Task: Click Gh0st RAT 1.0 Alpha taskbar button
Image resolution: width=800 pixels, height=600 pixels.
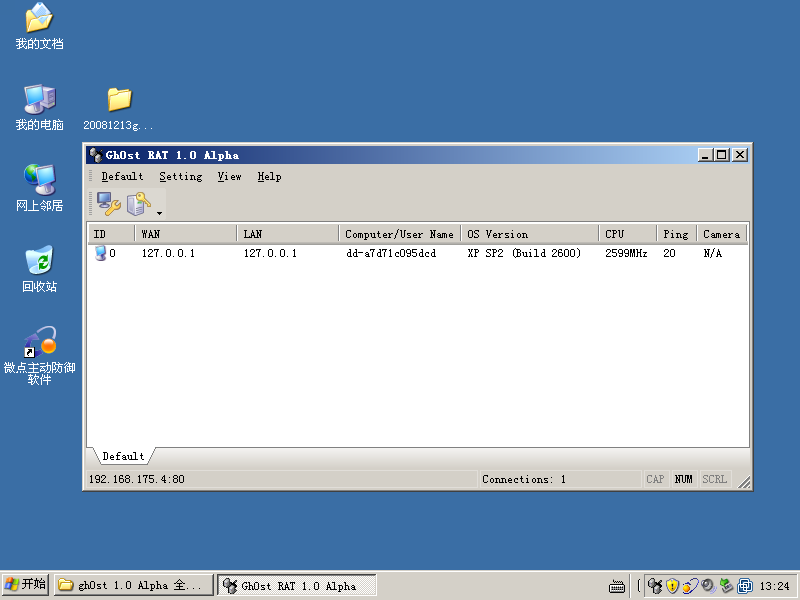Action: [297, 585]
